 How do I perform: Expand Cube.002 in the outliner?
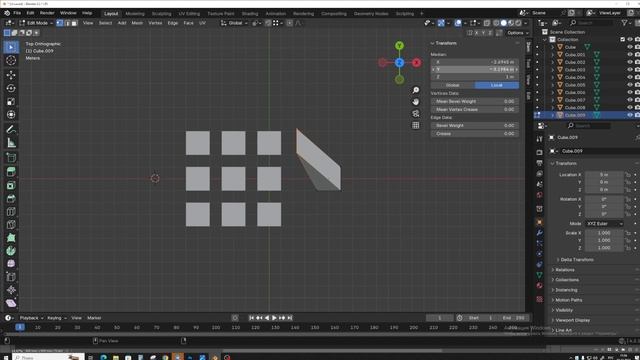tap(553, 62)
